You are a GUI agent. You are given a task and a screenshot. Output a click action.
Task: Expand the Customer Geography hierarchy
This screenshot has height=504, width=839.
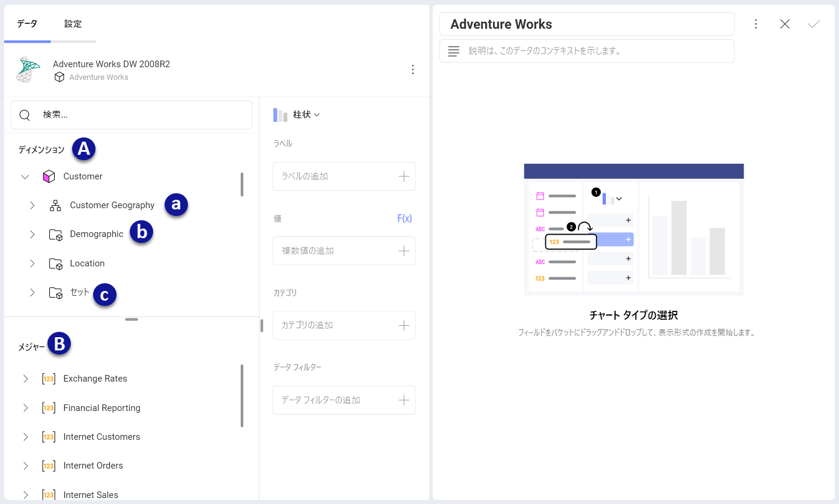(x=32, y=205)
